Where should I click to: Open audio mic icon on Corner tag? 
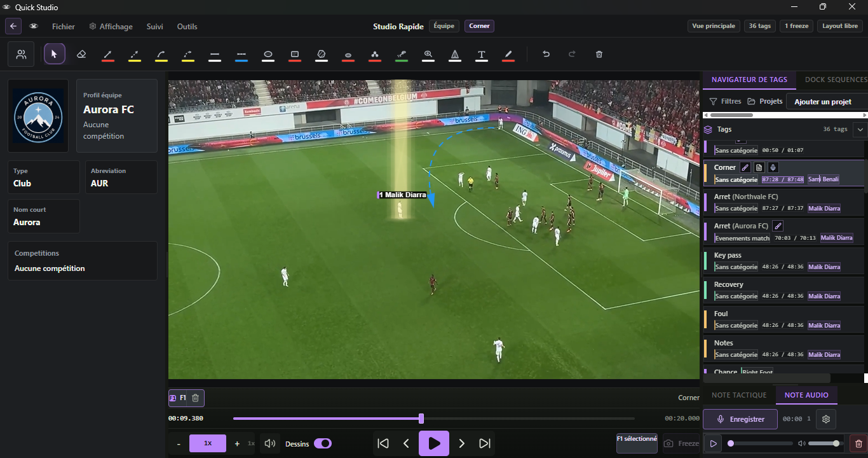[x=773, y=167]
